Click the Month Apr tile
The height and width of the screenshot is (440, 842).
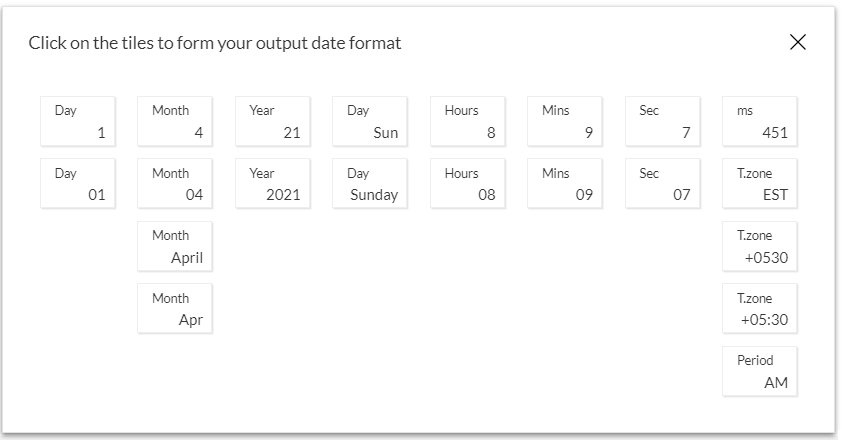(x=175, y=309)
